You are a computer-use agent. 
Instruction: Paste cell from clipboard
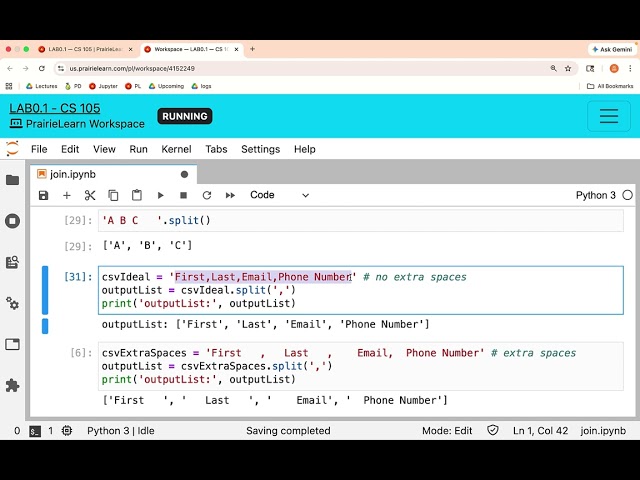(137, 195)
